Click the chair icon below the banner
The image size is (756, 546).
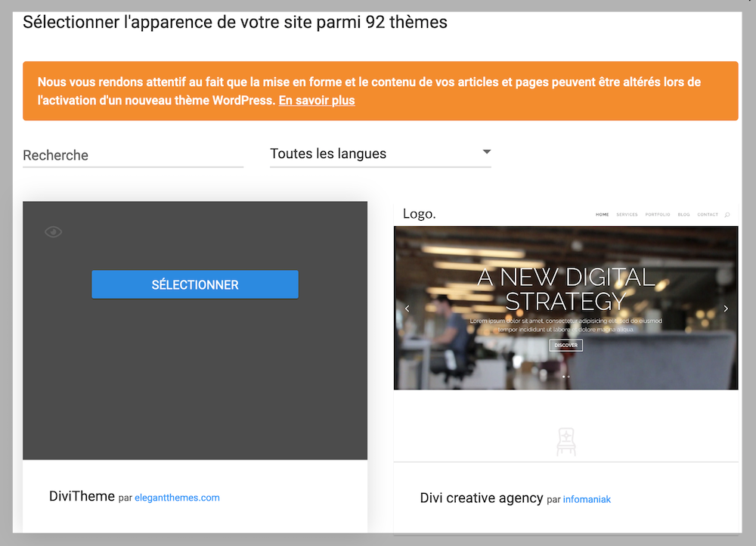pos(565,441)
